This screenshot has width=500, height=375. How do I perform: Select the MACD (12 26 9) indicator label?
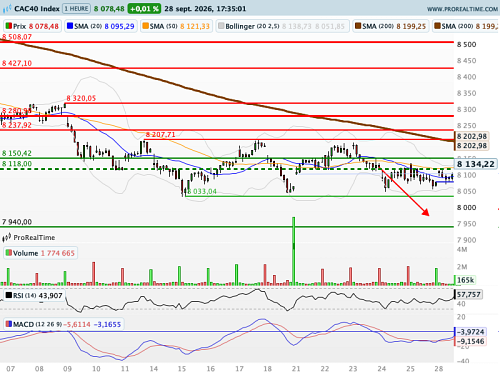click(63, 324)
